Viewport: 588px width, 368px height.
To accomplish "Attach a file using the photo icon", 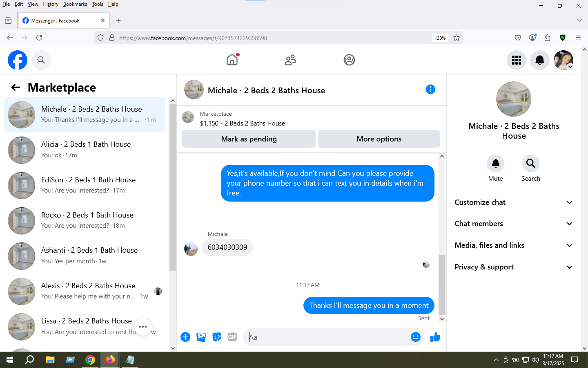I will tap(201, 337).
